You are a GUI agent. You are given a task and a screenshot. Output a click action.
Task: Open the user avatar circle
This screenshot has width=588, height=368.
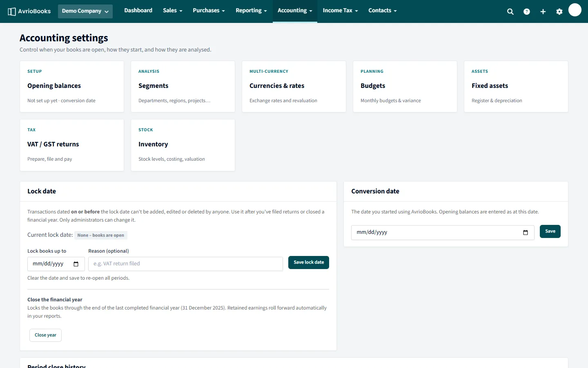point(575,10)
